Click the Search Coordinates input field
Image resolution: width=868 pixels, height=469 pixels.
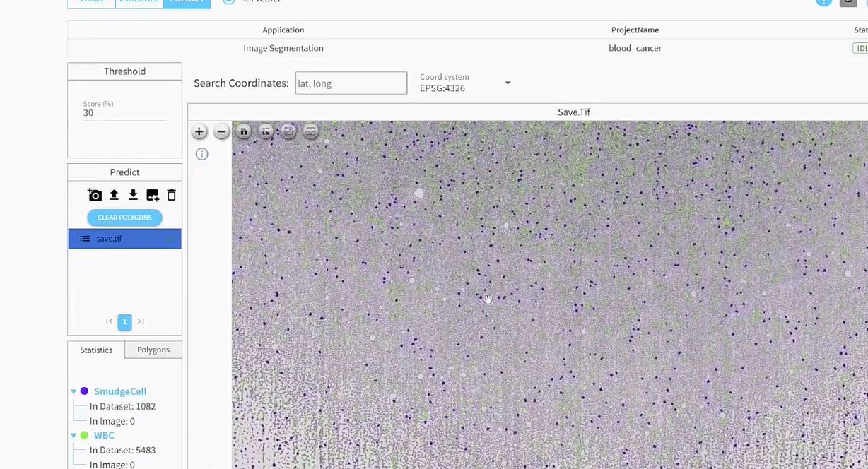351,83
